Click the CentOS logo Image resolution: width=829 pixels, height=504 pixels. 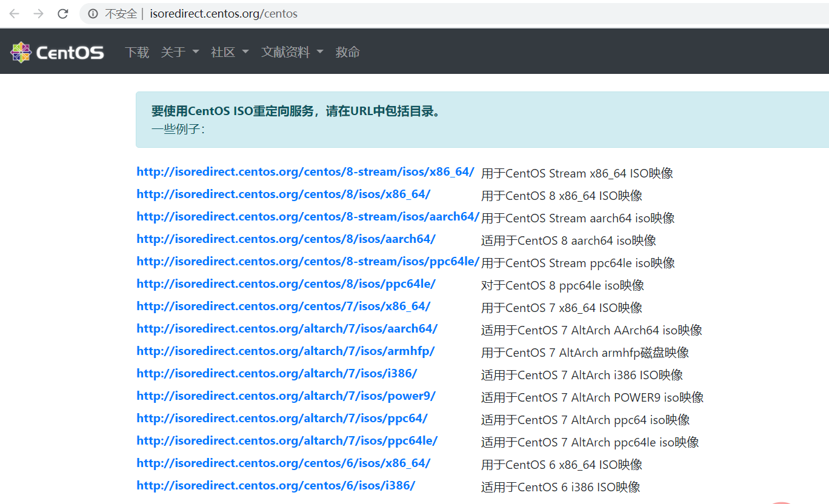pyautogui.click(x=57, y=53)
